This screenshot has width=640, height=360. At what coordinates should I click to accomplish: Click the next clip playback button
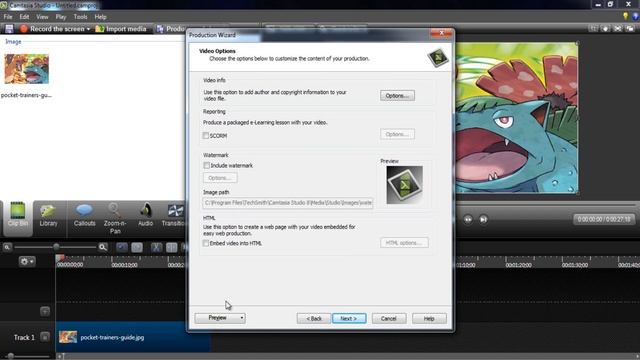pyautogui.click(x=483, y=220)
